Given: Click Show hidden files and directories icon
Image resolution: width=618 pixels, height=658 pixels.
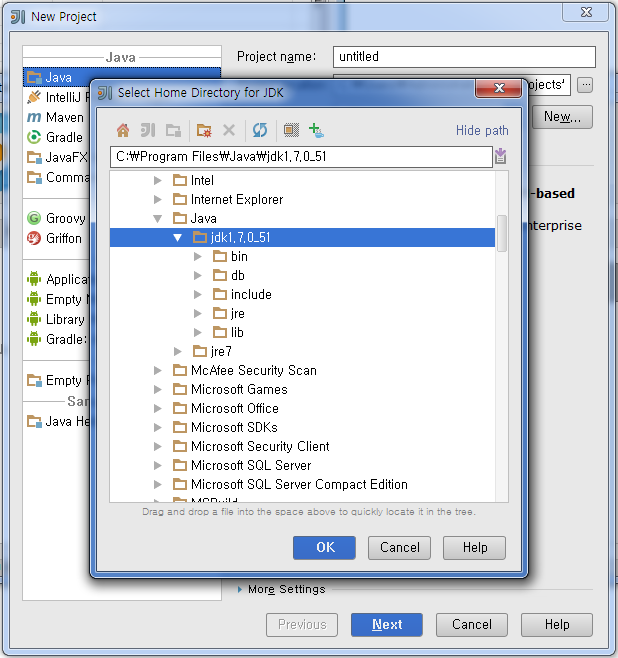Looking at the screenshot, I should [291, 131].
